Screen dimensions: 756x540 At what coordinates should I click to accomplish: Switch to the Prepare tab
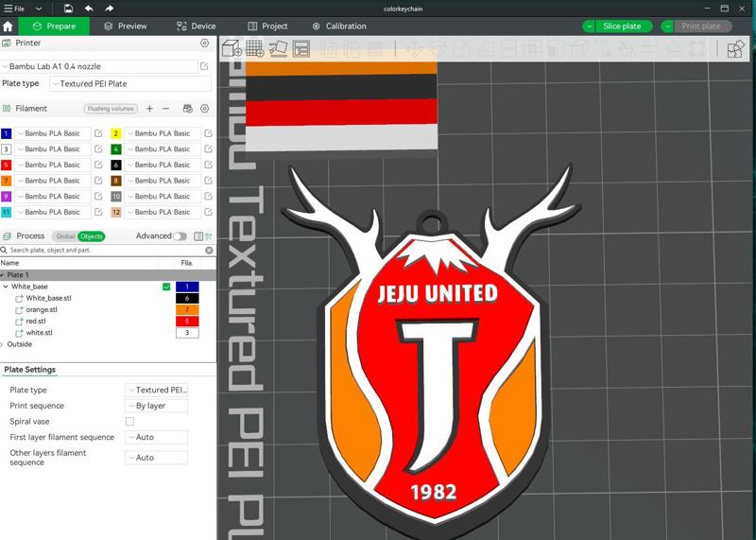coord(54,26)
